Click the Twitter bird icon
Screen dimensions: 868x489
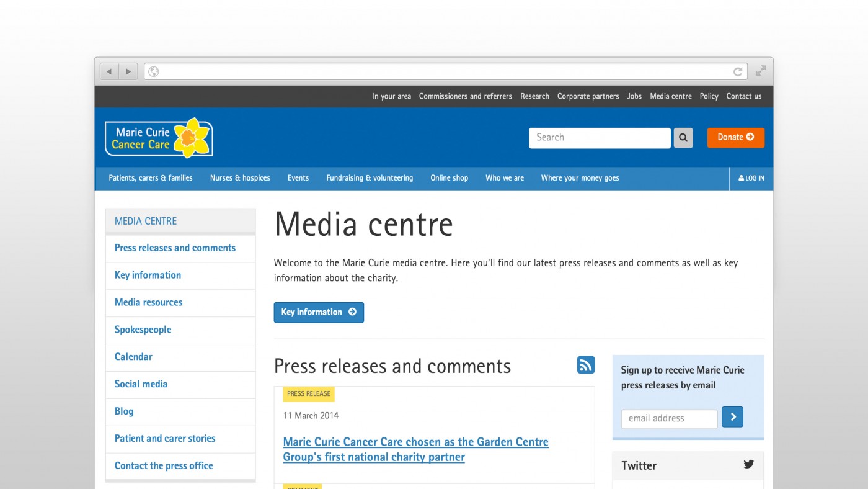point(749,464)
